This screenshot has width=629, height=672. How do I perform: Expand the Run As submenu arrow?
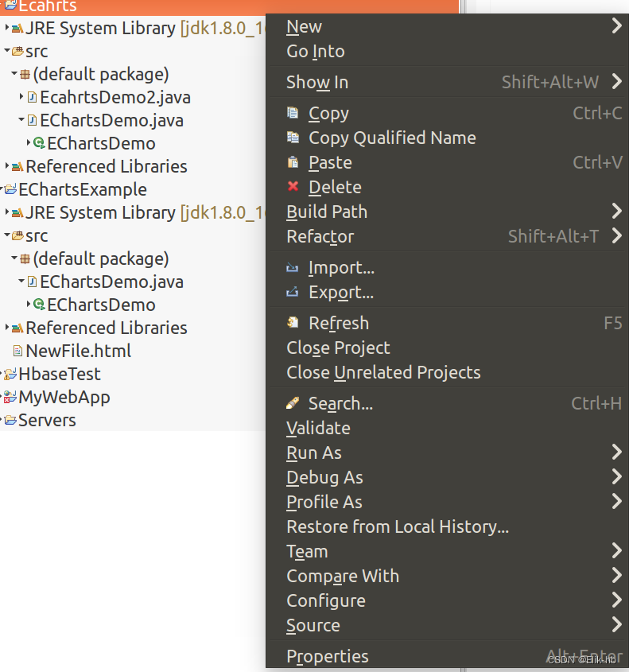pyautogui.click(x=617, y=453)
